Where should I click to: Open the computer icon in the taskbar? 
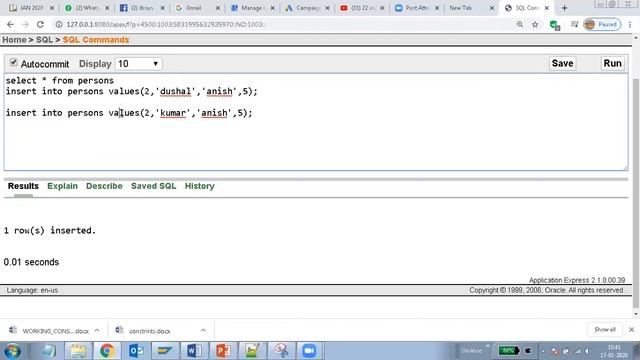49,351
